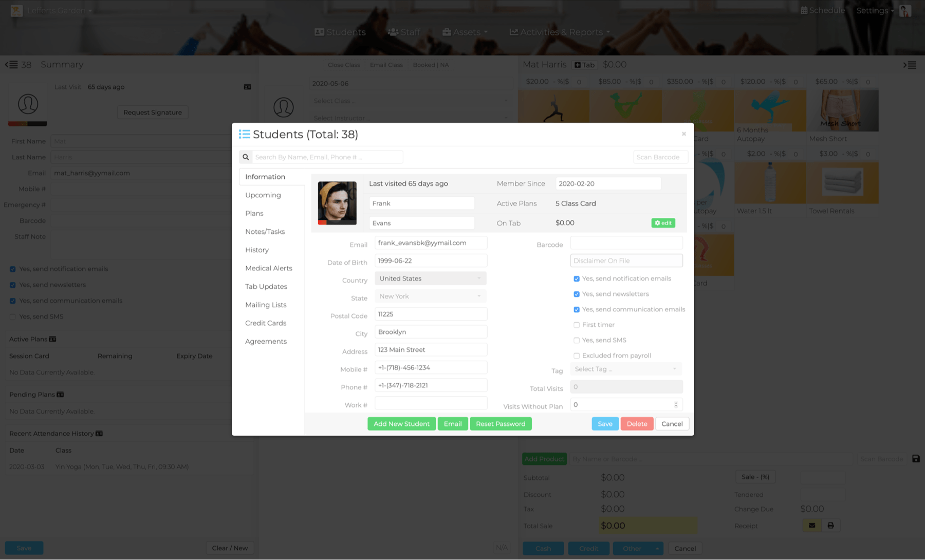Toggle the right panel list icon
Image resolution: width=925 pixels, height=560 pixels.
tap(910, 65)
